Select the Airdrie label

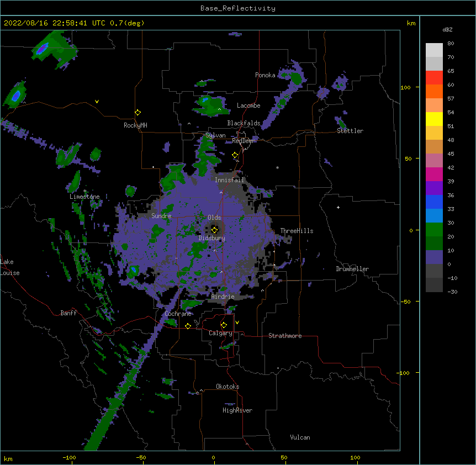223,297
